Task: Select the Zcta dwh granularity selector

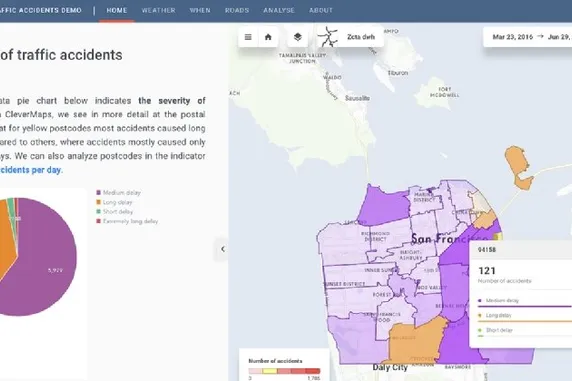Action: click(350, 37)
